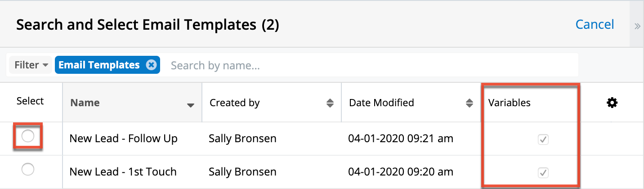Screen dimensions: 644x189
Task: Open the column settings gear
Action: click(x=612, y=103)
